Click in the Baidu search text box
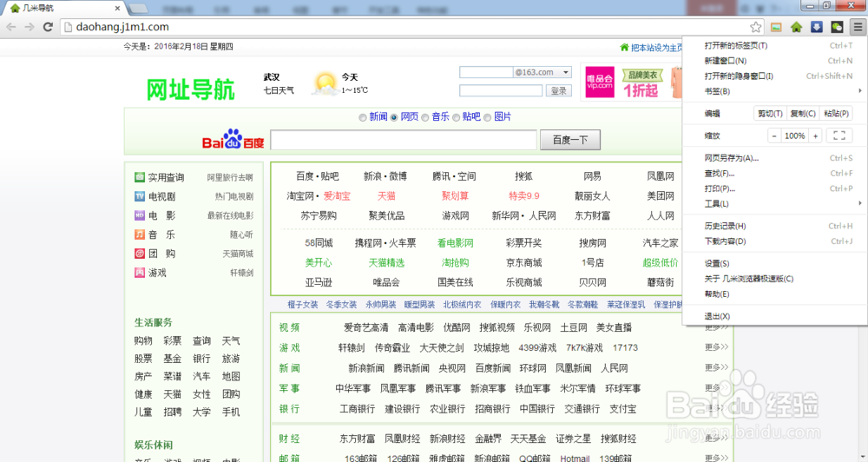 (x=404, y=140)
